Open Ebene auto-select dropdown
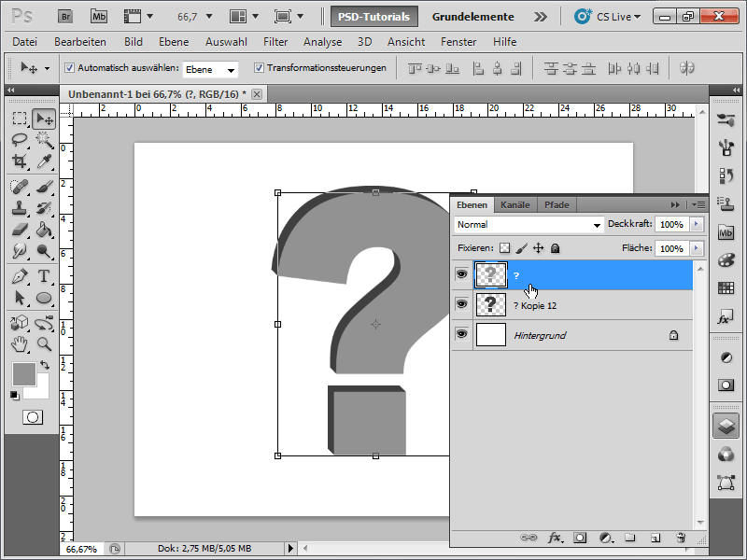 [210, 69]
